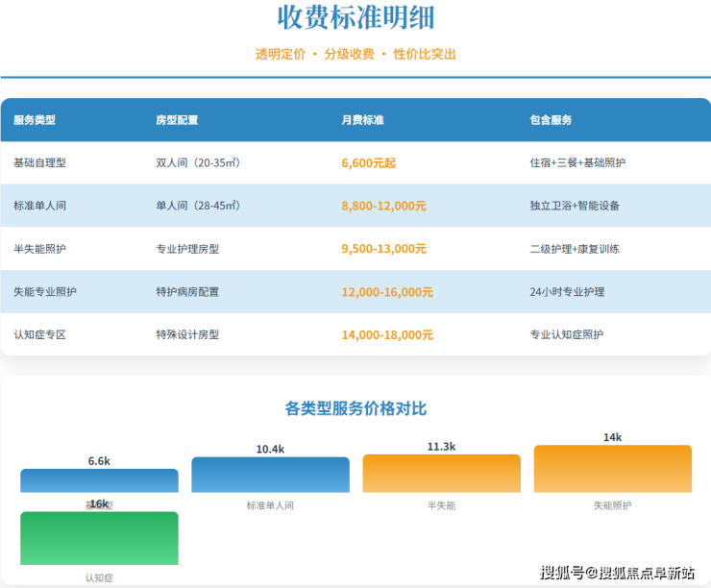Click the 各类型服务价格对比 chart heading
The height and width of the screenshot is (588, 711).
pos(355,408)
